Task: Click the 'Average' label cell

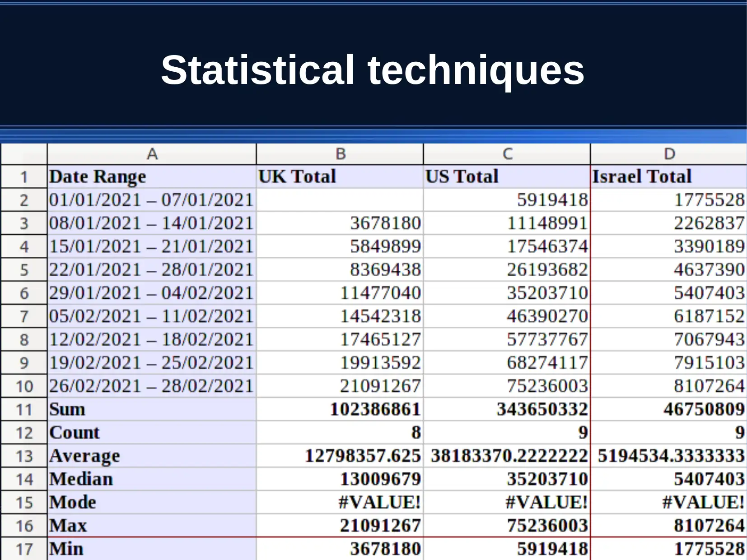Action: pyautogui.click(x=152, y=456)
